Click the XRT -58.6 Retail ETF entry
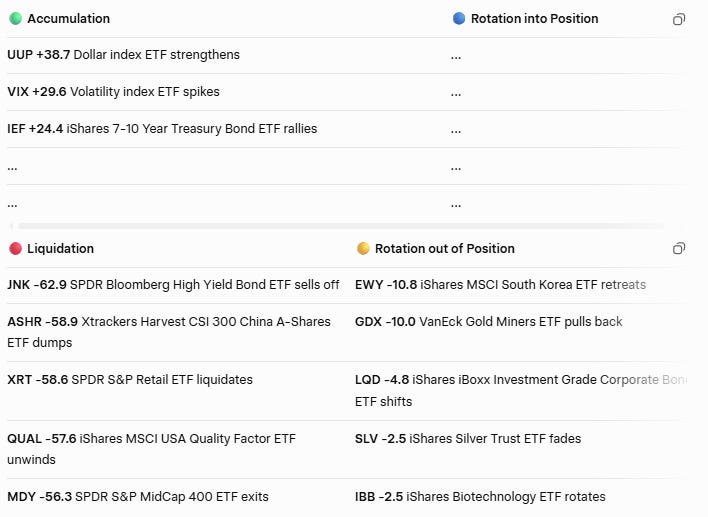708x517 pixels. point(130,380)
